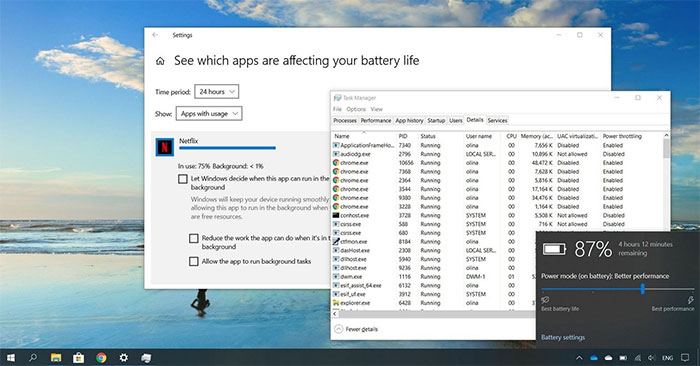Viewport: 700px width, 366px height.
Task: Open Action Center notification icon
Action: point(685,358)
